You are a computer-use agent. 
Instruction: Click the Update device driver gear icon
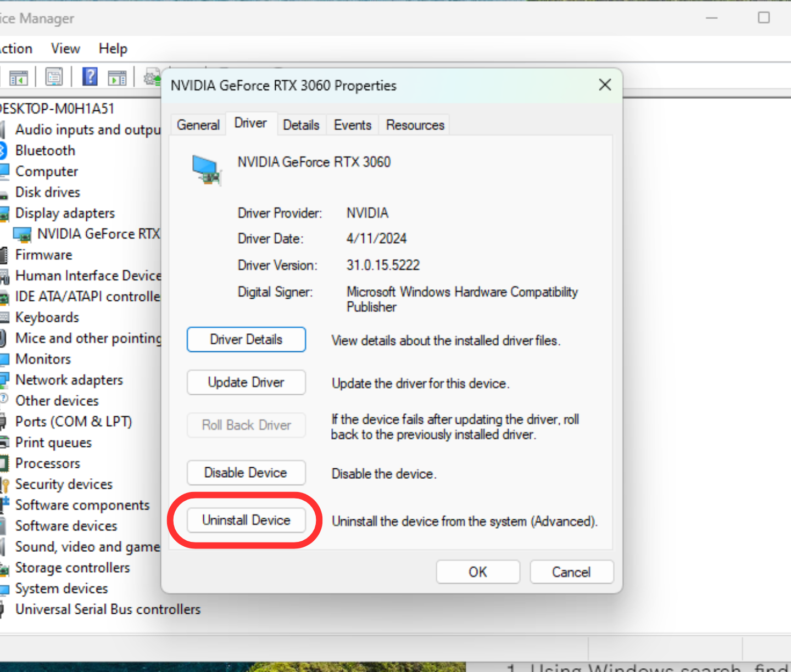(152, 77)
